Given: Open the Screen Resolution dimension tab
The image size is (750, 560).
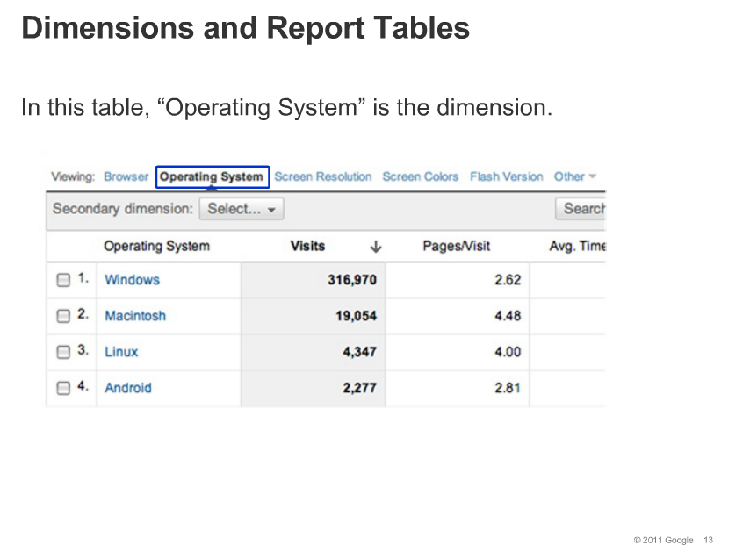Looking at the screenshot, I should point(323,176).
